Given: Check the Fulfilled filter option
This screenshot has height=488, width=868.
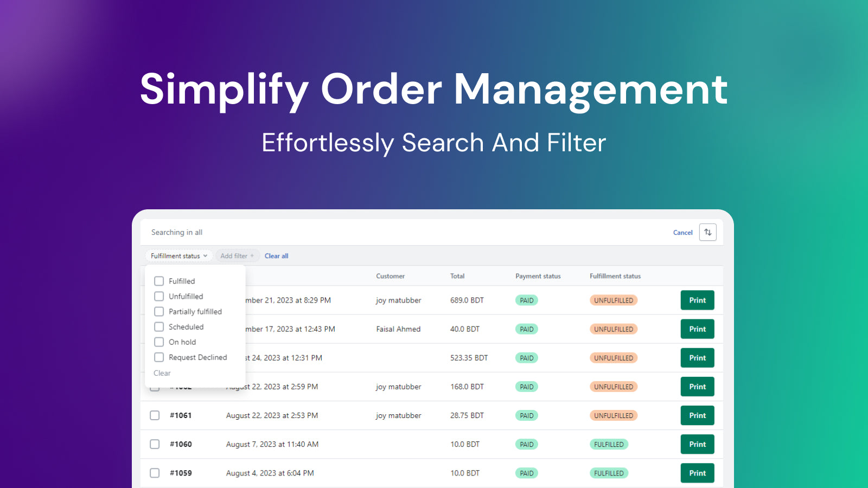Looking at the screenshot, I should 159,281.
